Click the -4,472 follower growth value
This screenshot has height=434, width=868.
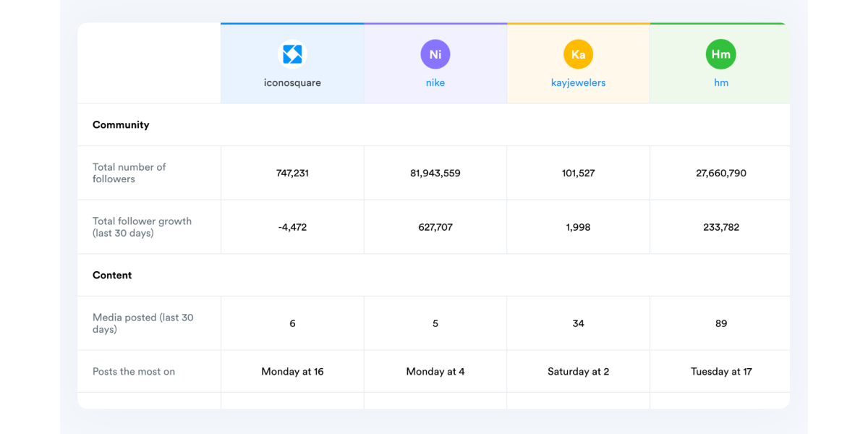(292, 227)
